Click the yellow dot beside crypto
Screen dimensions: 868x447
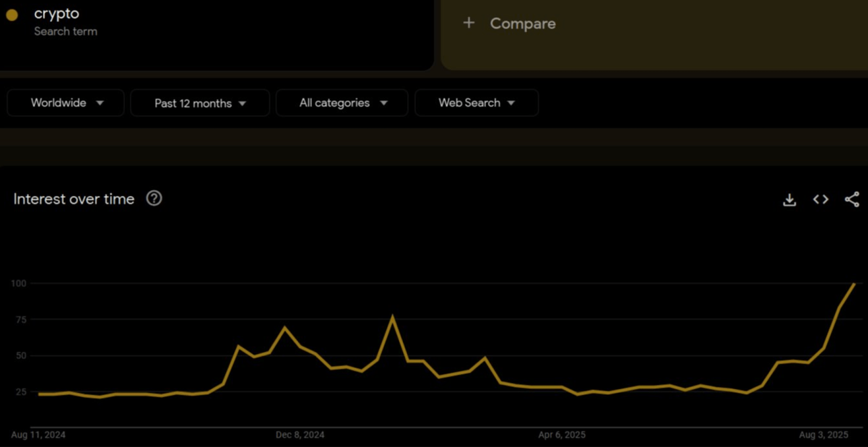[12, 15]
